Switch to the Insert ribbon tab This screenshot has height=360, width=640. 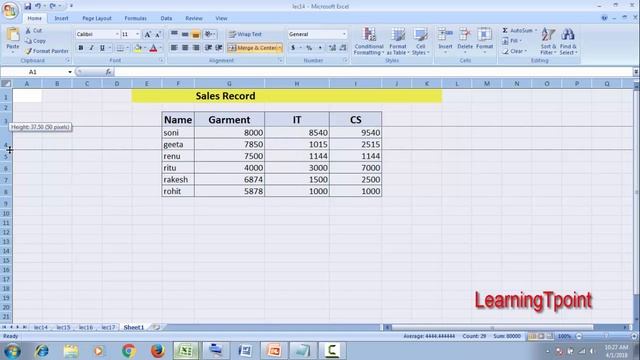[x=61, y=18]
